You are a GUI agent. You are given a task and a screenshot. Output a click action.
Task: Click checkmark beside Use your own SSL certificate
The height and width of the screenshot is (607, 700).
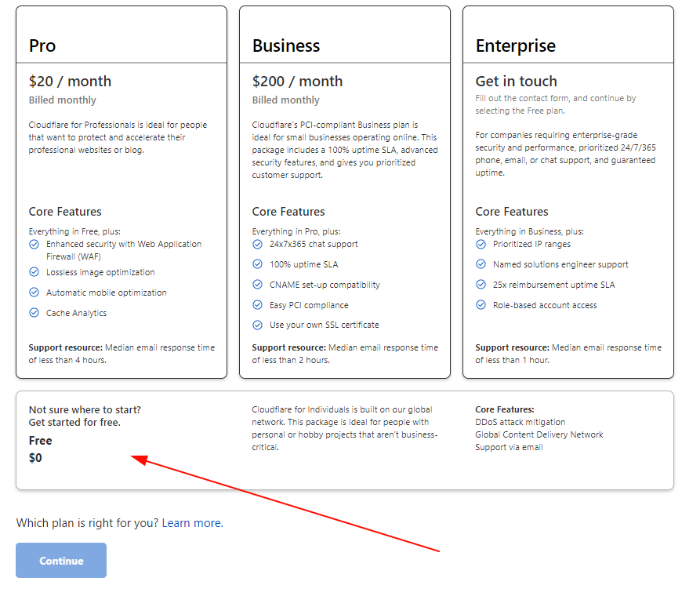[x=257, y=325]
